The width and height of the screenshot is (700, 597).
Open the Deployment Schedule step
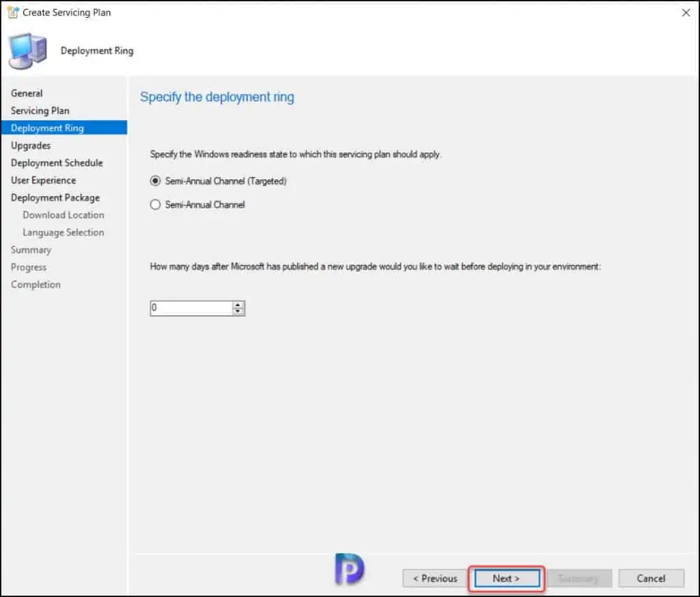point(57,163)
